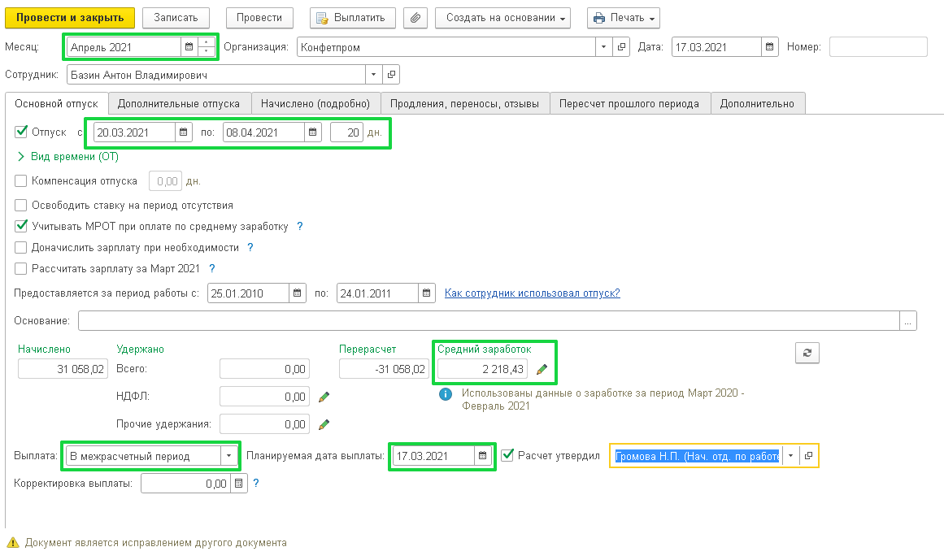Open calendar for Планируемая дата выплаты
Screen dimensions: 944x560
[x=482, y=456]
